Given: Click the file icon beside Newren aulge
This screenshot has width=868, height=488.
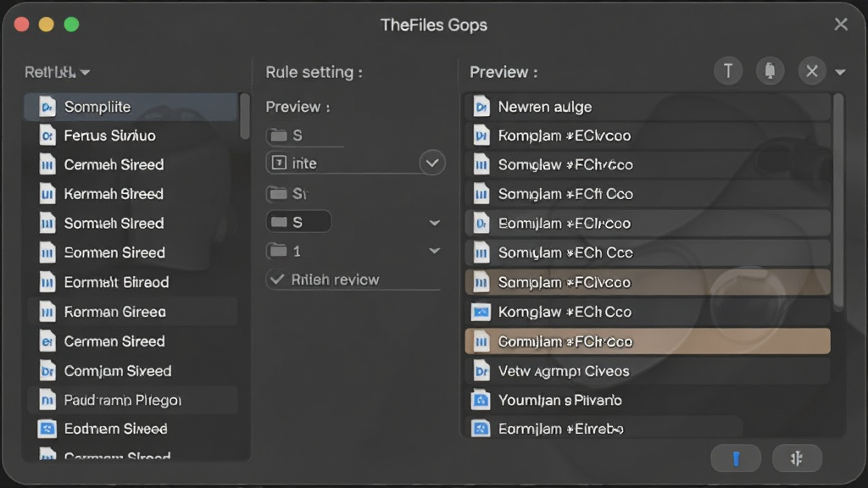Looking at the screenshot, I should 481,107.
